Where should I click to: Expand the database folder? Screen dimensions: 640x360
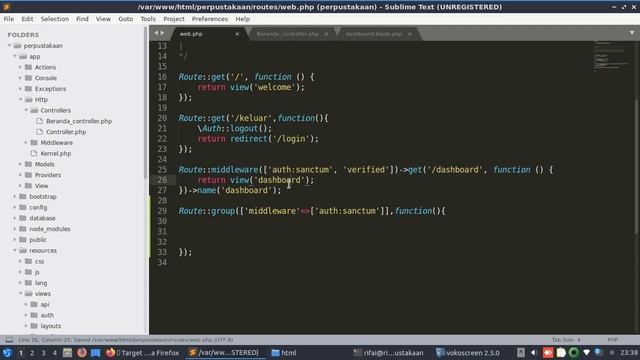[15, 218]
